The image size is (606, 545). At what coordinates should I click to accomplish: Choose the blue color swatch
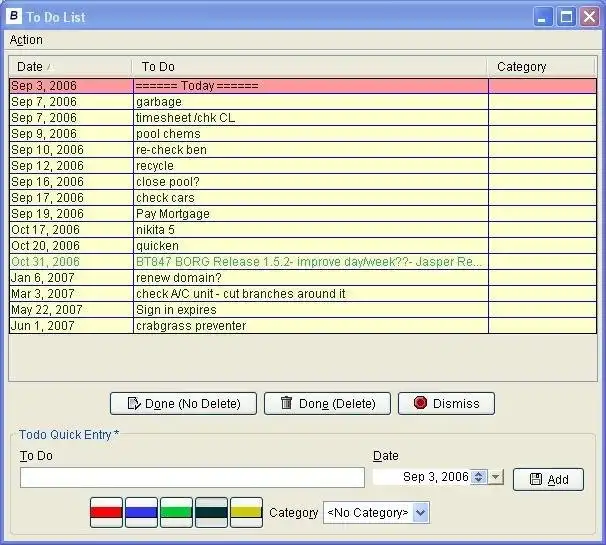(x=141, y=512)
